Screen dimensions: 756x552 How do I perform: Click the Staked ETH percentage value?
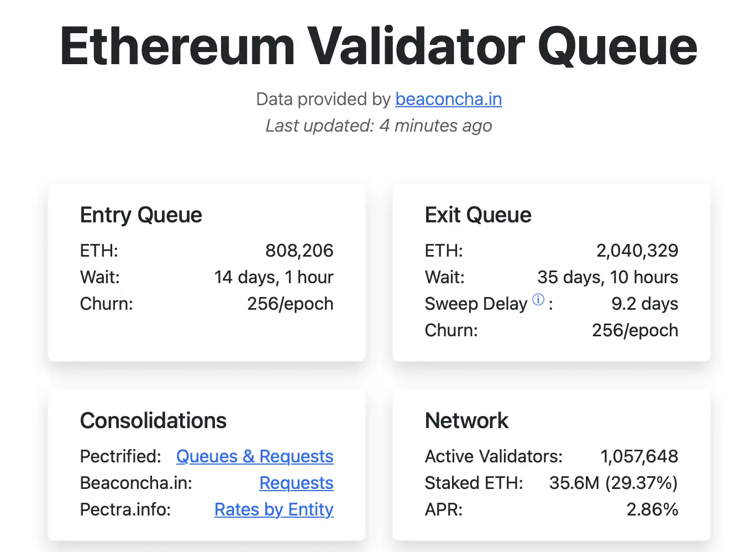coord(613,483)
